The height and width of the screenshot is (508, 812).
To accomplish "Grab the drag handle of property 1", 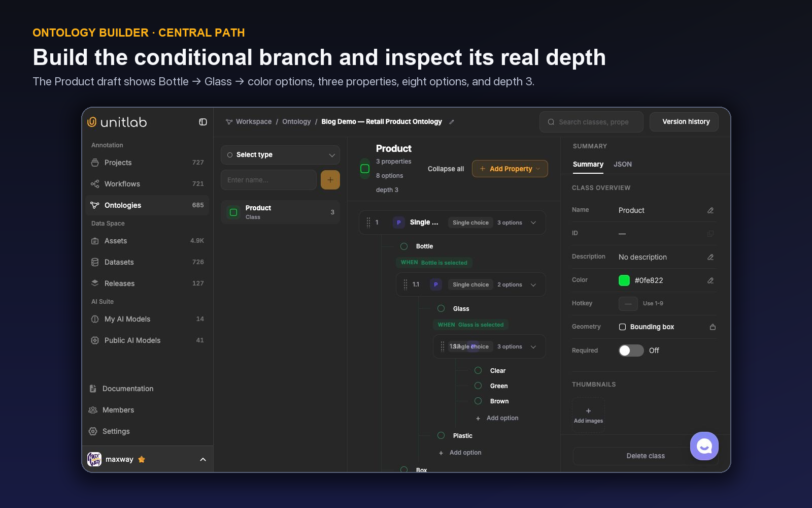I will click(x=368, y=223).
